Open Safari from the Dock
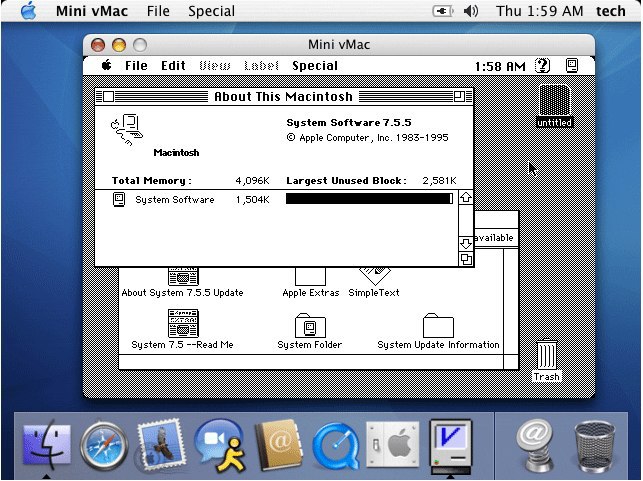643x481 pixels. 104,445
